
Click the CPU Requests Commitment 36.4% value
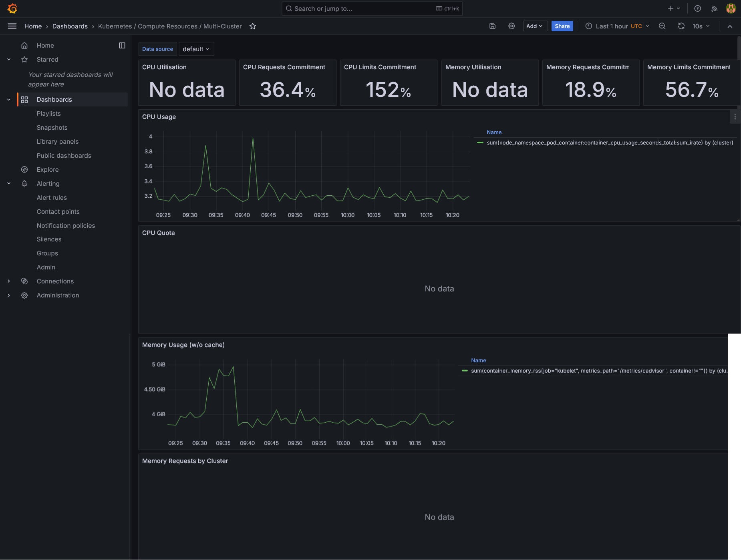pyautogui.click(x=288, y=90)
